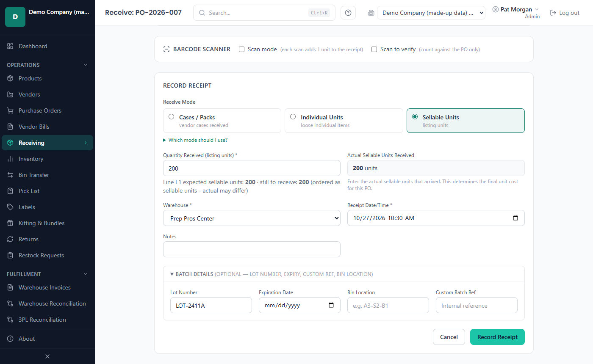Click the company building icon
The image size is (593, 364).
(371, 13)
